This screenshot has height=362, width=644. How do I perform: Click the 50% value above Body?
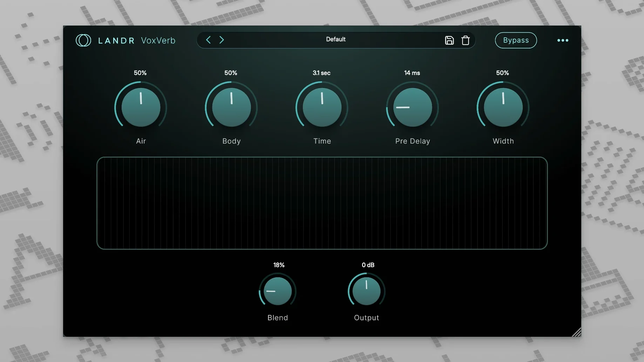[231, 73]
